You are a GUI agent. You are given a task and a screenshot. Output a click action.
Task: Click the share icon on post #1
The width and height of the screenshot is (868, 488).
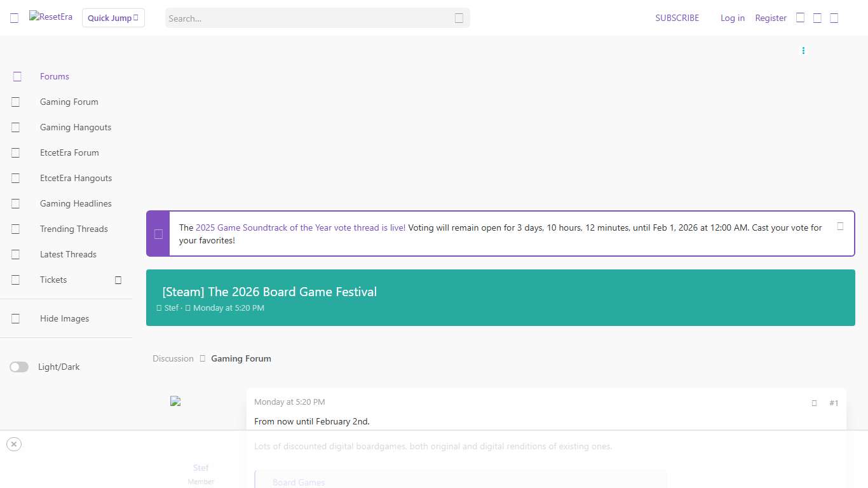[x=814, y=403]
